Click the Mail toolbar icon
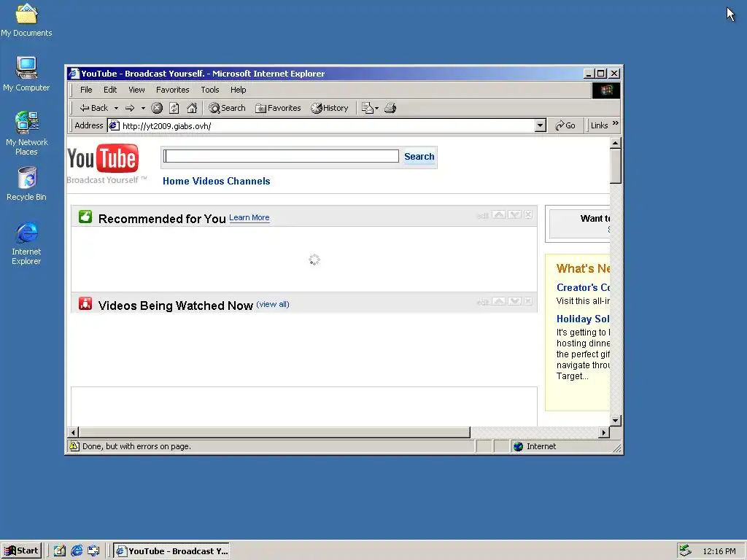The image size is (747, 560). (x=367, y=108)
